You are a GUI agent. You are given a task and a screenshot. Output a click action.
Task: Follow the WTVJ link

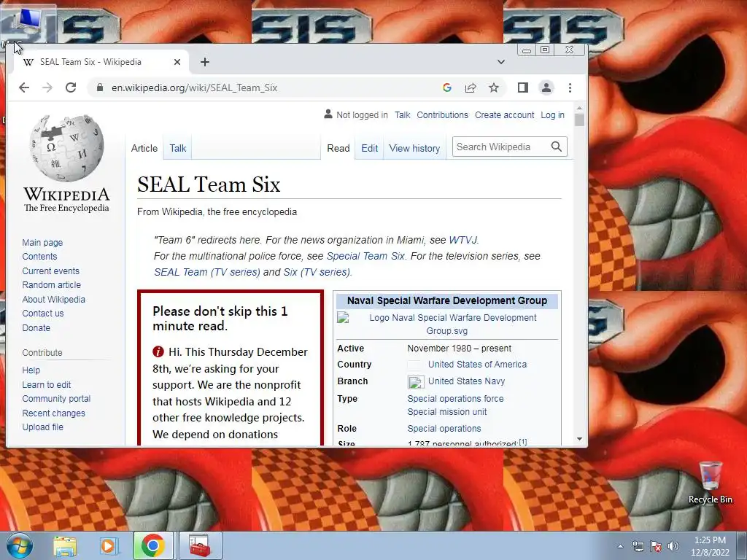point(463,240)
